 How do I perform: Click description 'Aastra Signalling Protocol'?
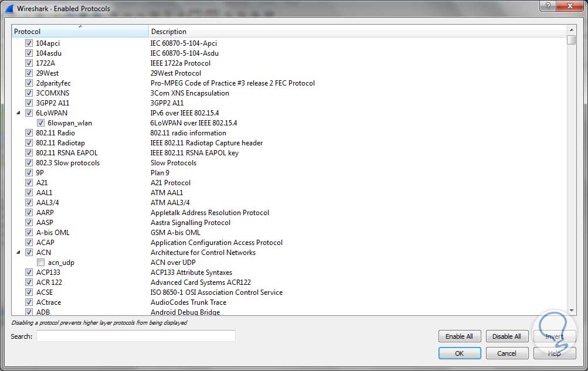coord(191,222)
